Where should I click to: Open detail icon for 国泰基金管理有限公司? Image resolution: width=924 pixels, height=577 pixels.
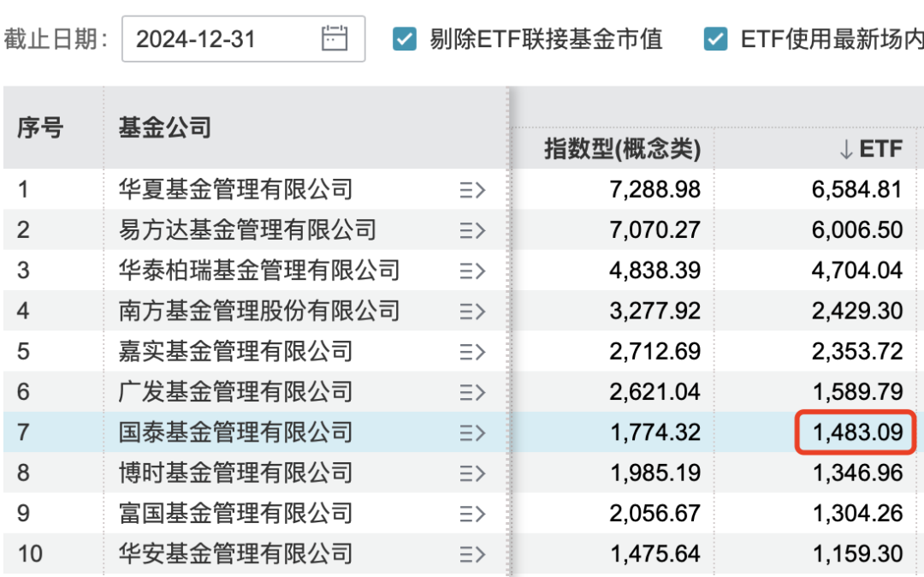tap(472, 433)
